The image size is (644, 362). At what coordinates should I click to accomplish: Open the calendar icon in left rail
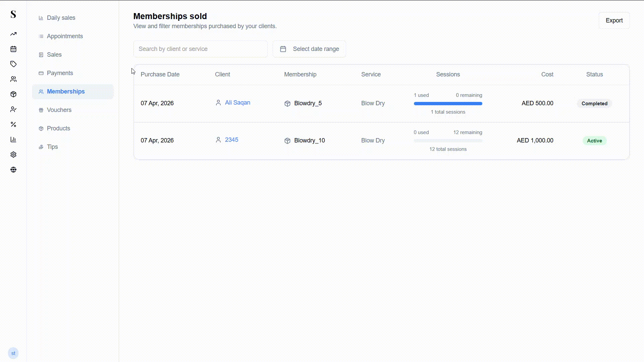[13, 49]
